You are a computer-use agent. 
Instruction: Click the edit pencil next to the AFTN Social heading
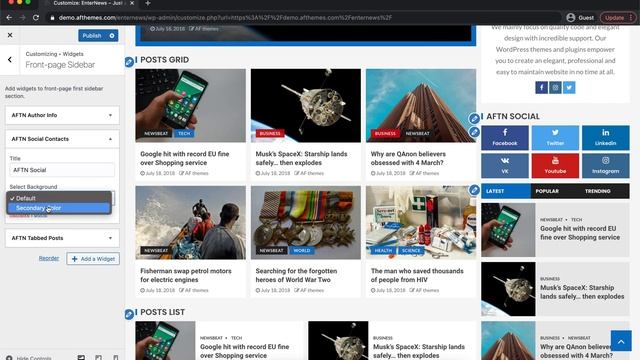474,119
